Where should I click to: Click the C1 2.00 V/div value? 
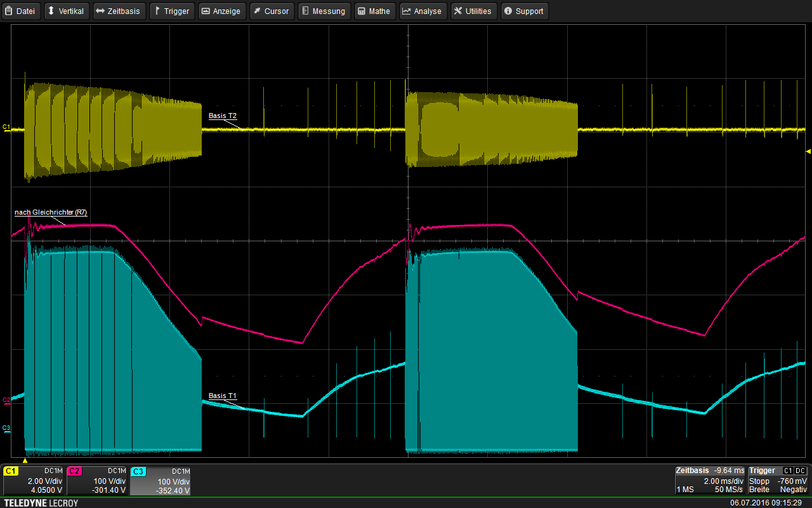point(44,481)
